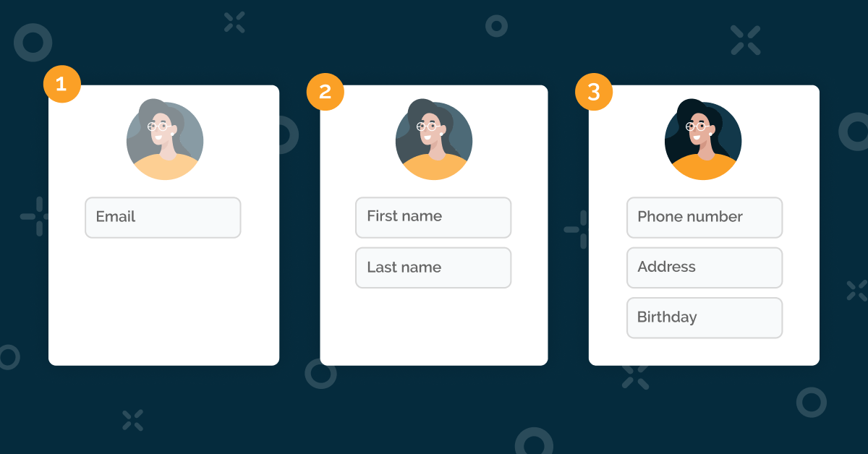This screenshot has height=454, width=868.
Task: Select the full-color avatar in card 3
Action: [x=703, y=141]
